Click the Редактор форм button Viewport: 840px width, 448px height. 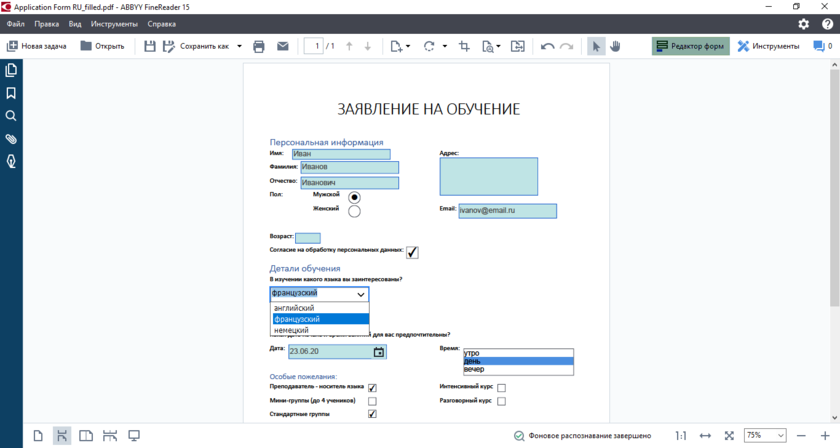point(690,46)
